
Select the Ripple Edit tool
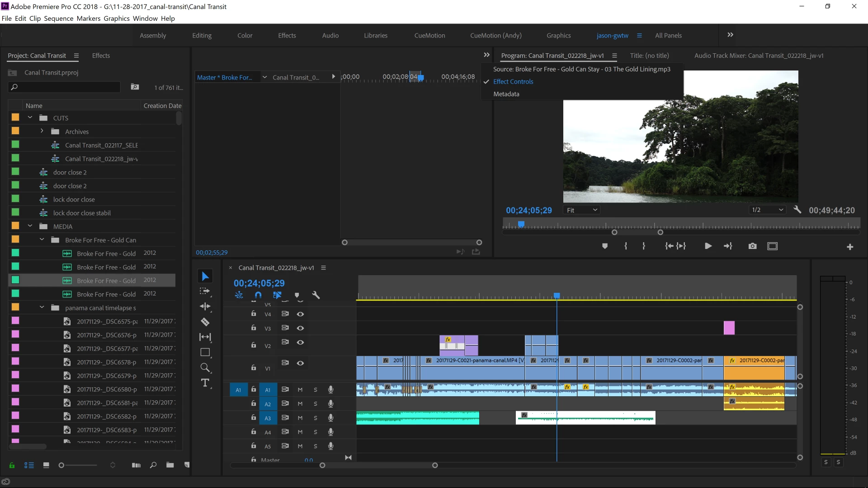tap(205, 306)
